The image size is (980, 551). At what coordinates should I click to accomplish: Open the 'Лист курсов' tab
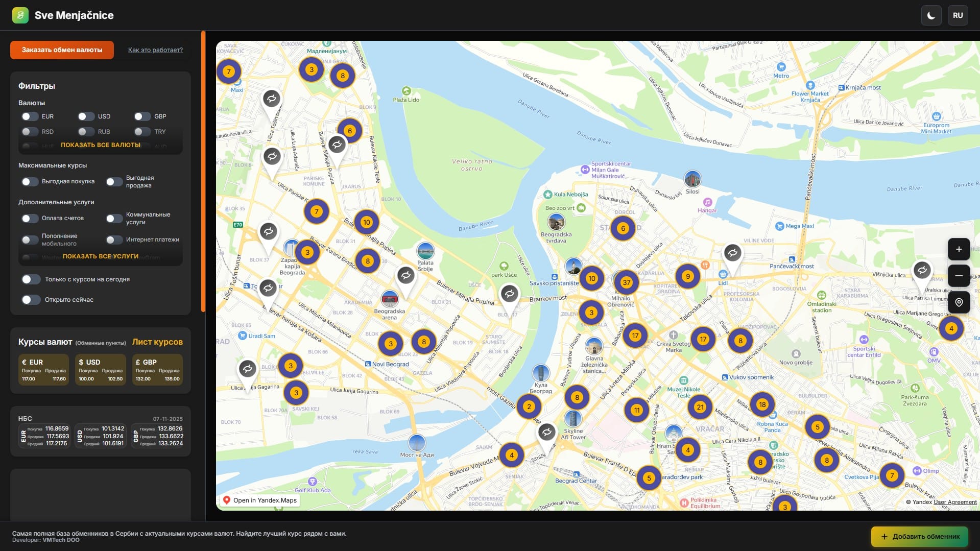coord(157,342)
